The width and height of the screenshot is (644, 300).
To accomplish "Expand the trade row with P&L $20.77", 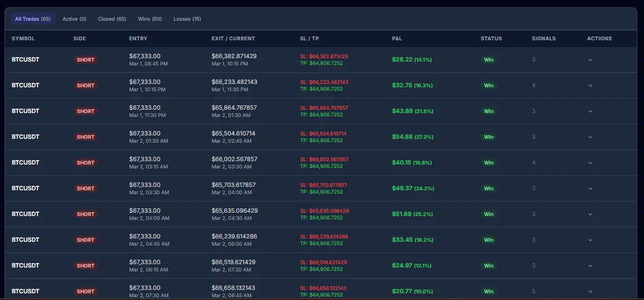I will click(590, 292).
